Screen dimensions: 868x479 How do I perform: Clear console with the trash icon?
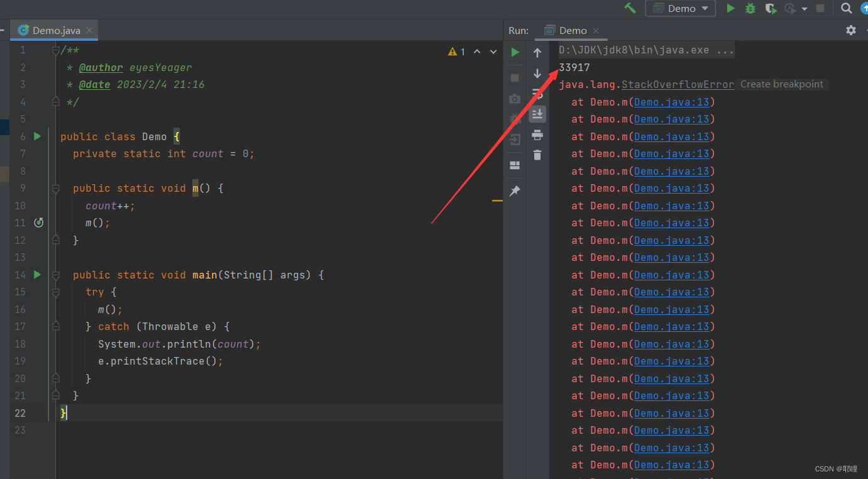tap(537, 155)
